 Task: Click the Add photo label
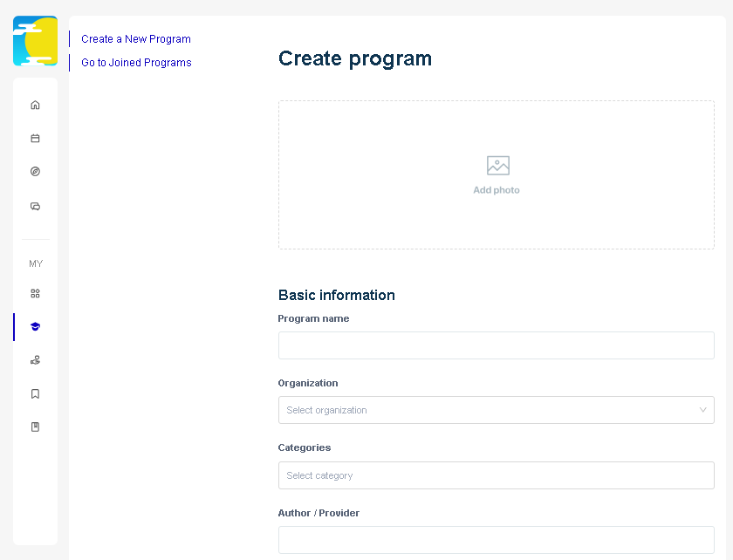(x=497, y=190)
